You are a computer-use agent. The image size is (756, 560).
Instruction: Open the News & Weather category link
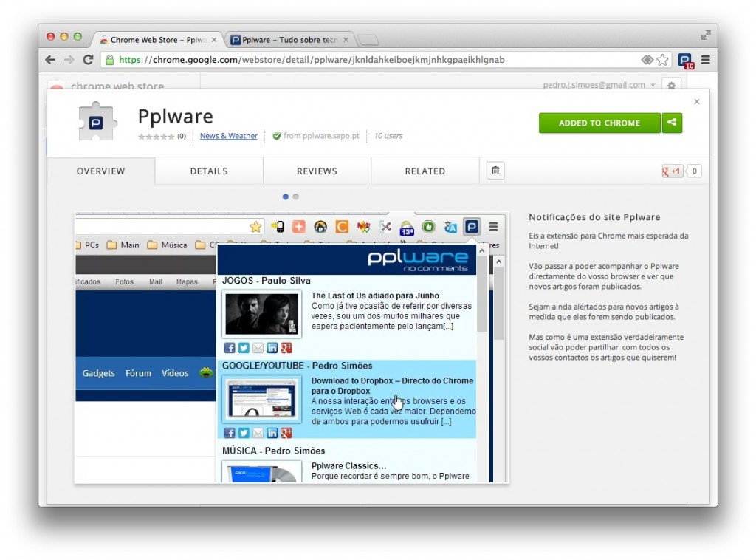coord(228,136)
